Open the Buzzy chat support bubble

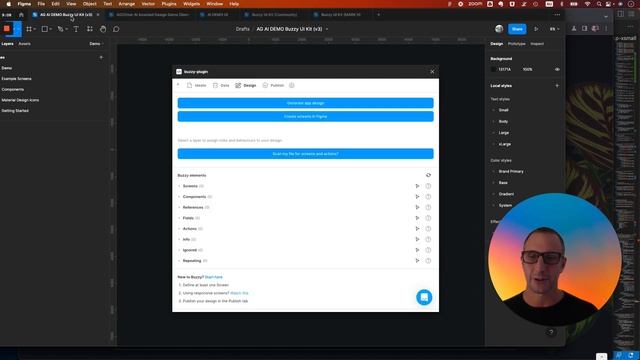[x=424, y=297]
